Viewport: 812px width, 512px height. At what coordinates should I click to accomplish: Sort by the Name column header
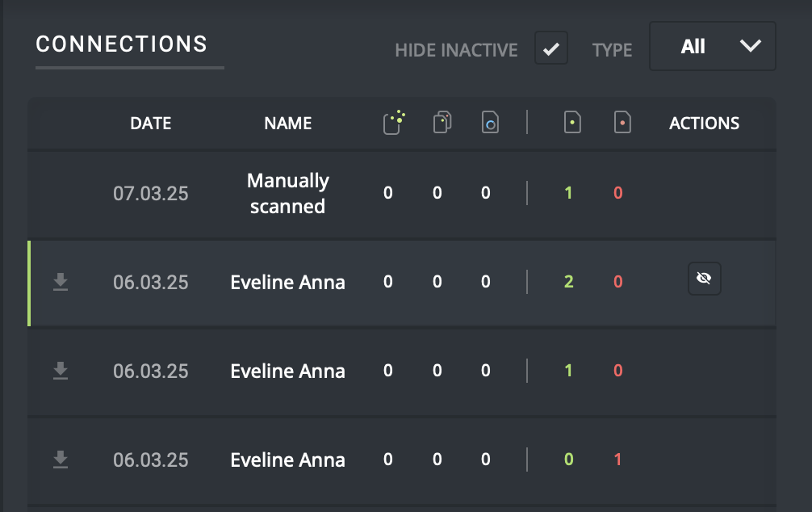(288, 124)
